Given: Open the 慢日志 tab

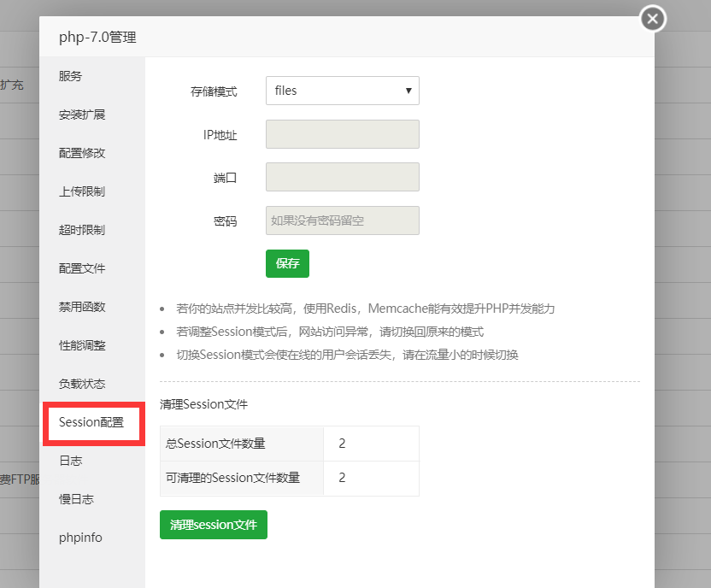Looking at the screenshot, I should (x=76, y=499).
